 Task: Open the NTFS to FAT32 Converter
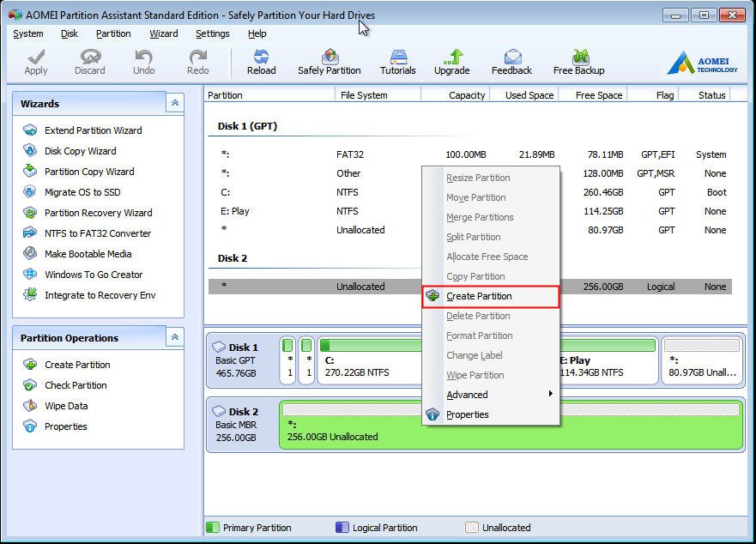[x=88, y=233]
